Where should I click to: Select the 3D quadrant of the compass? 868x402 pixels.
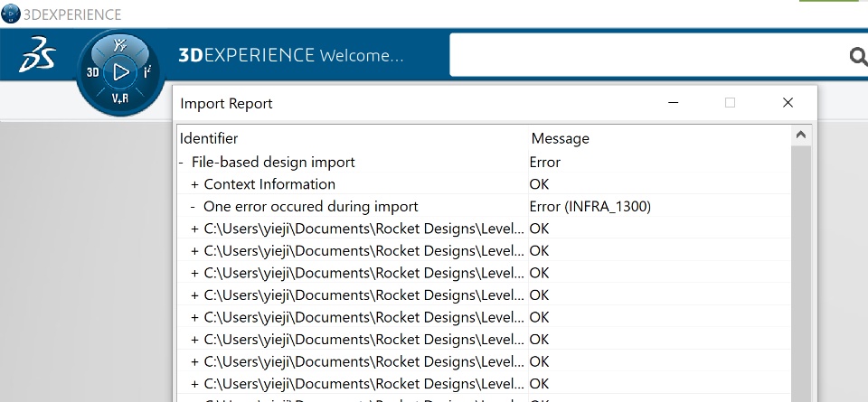tap(92, 72)
